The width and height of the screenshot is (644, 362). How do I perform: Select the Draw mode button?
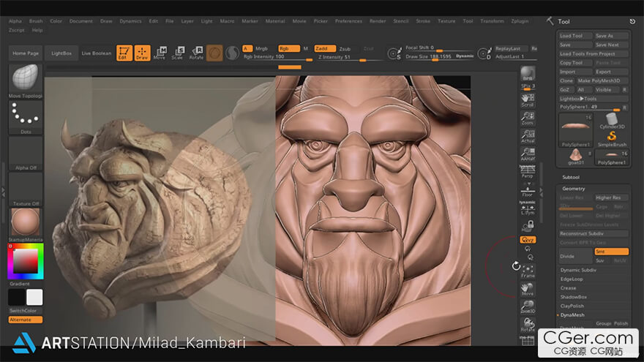pyautogui.click(x=142, y=53)
